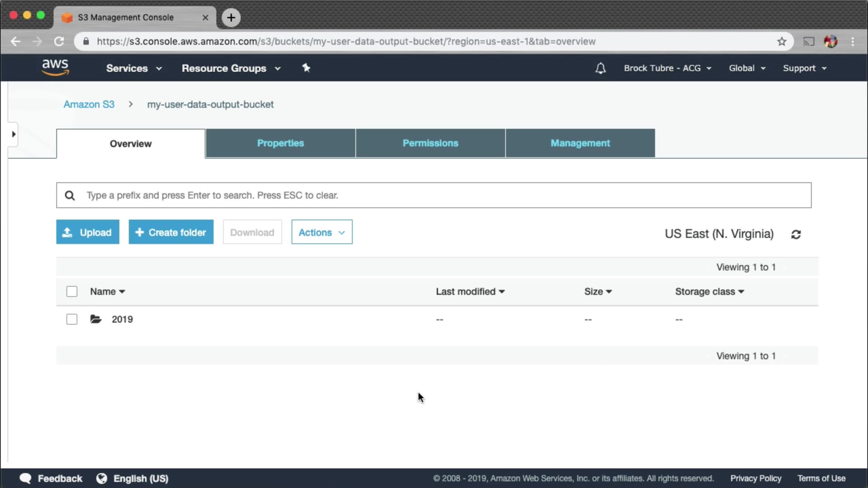Screen dimensions: 868x488
Task: Click the search magnifier icon
Action: 70,195
